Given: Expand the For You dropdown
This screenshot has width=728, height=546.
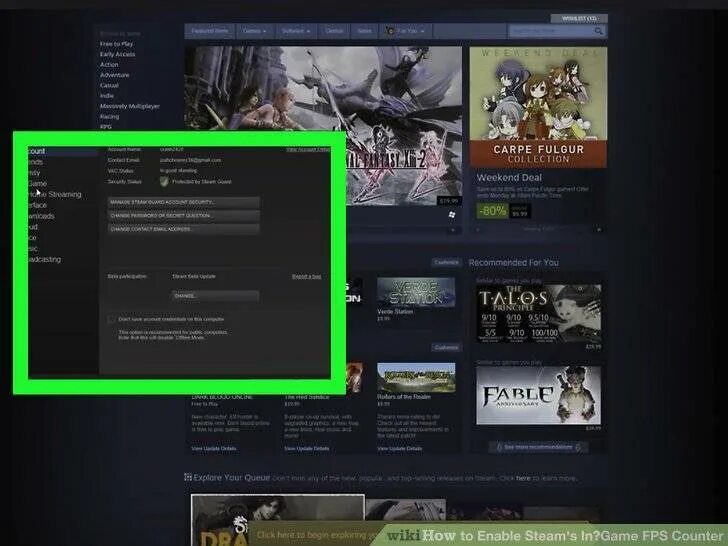Looking at the screenshot, I should click(410, 31).
